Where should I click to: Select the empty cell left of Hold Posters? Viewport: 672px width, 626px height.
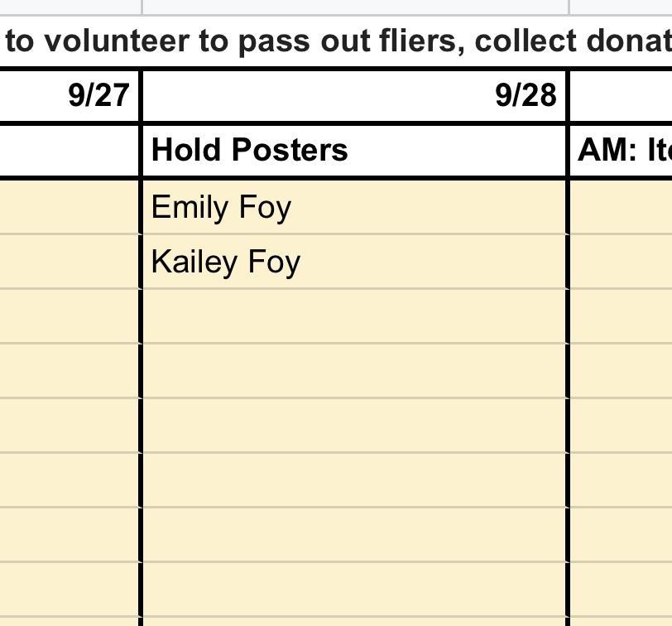click(70, 151)
